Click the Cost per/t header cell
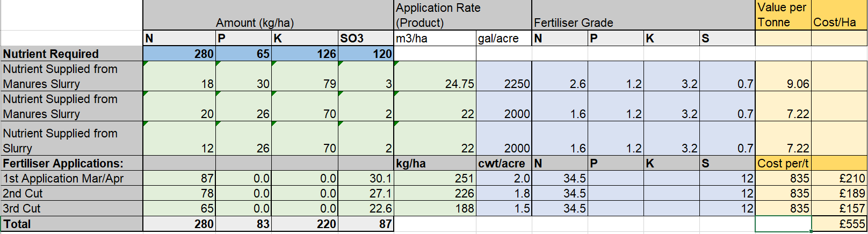This screenshot has width=868, height=234. coord(783,163)
